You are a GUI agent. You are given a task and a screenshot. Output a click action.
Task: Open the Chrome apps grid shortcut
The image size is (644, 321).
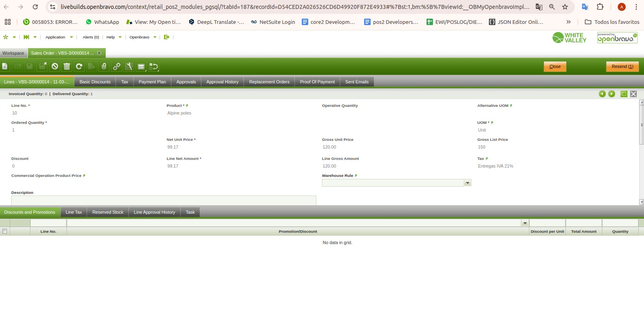(8, 22)
